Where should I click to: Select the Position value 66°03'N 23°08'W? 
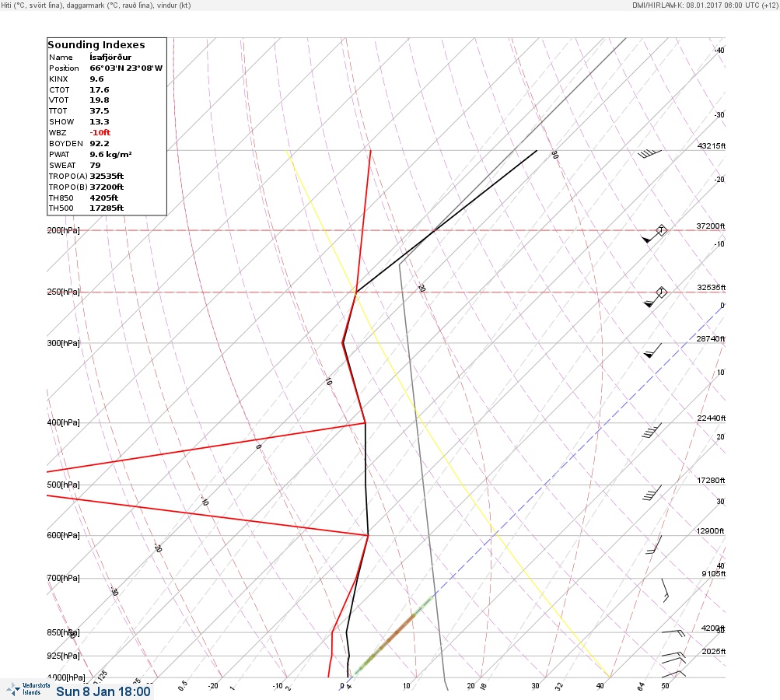[x=126, y=68]
